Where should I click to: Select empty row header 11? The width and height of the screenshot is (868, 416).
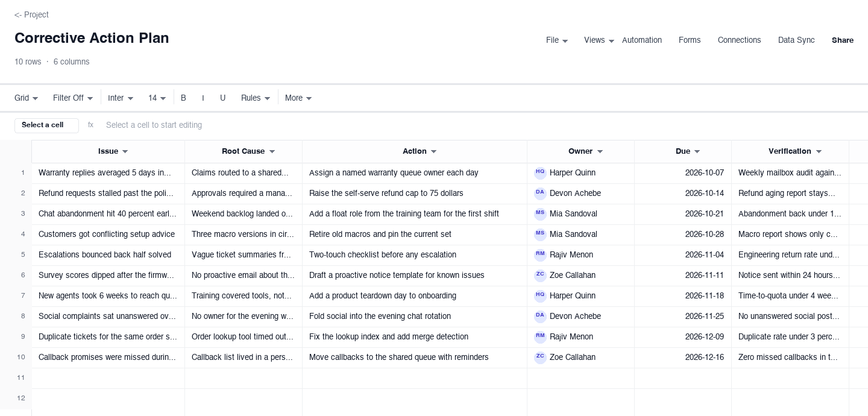pyautogui.click(x=16, y=378)
